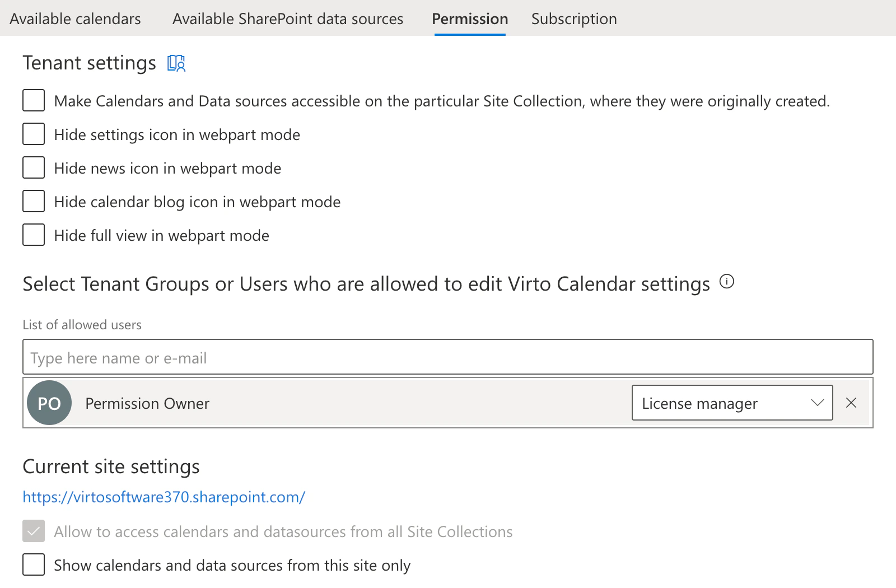Open Available SharePoint data sources tab
This screenshot has height=588, width=896.
coord(288,19)
